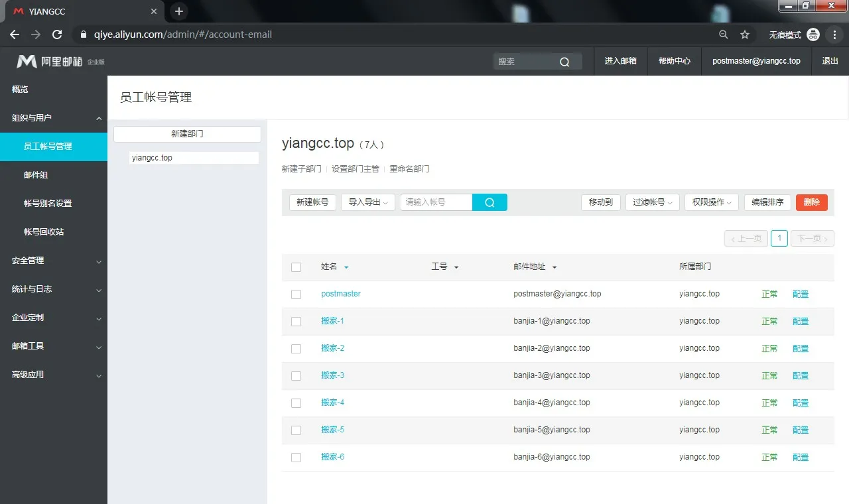Click inside the 请输入帐号 search field

pos(436,202)
